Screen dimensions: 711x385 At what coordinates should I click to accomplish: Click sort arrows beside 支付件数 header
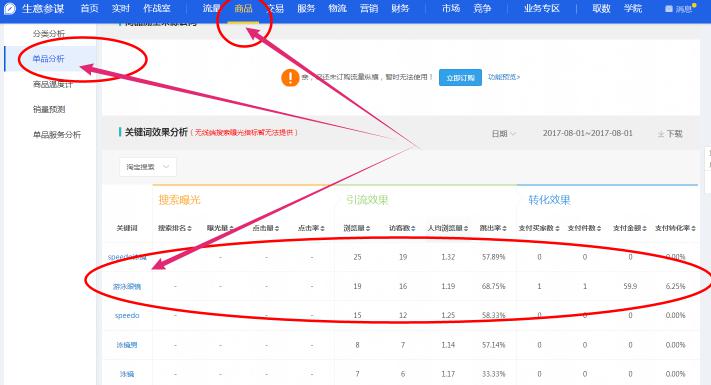point(599,228)
